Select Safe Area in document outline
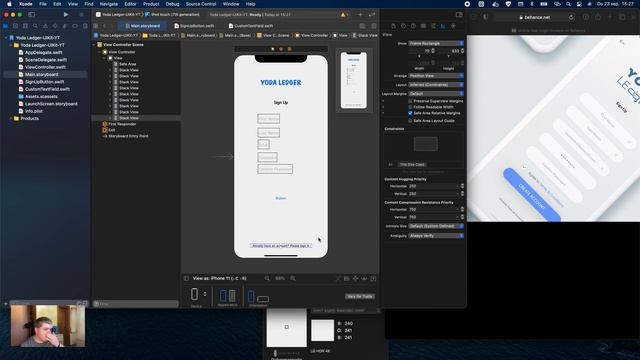This screenshot has height=360, width=640. coord(127,64)
